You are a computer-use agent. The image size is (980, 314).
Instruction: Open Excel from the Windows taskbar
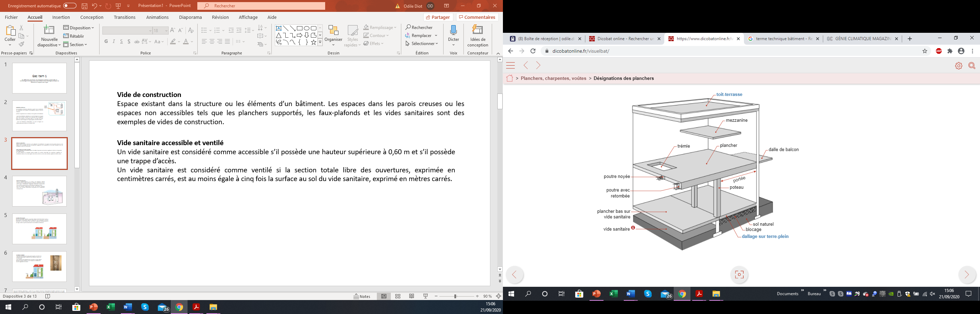pos(111,307)
